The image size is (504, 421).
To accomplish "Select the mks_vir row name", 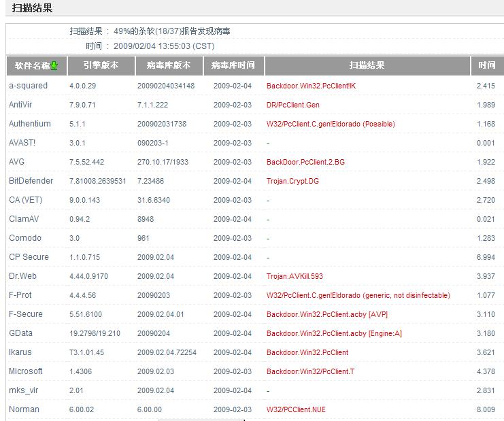I will 24,390.
